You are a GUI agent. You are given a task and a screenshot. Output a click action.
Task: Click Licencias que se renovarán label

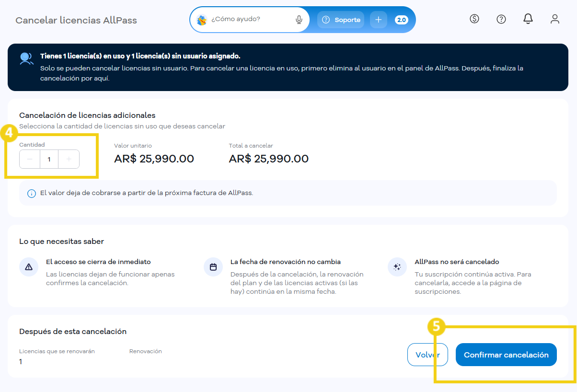click(x=57, y=351)
